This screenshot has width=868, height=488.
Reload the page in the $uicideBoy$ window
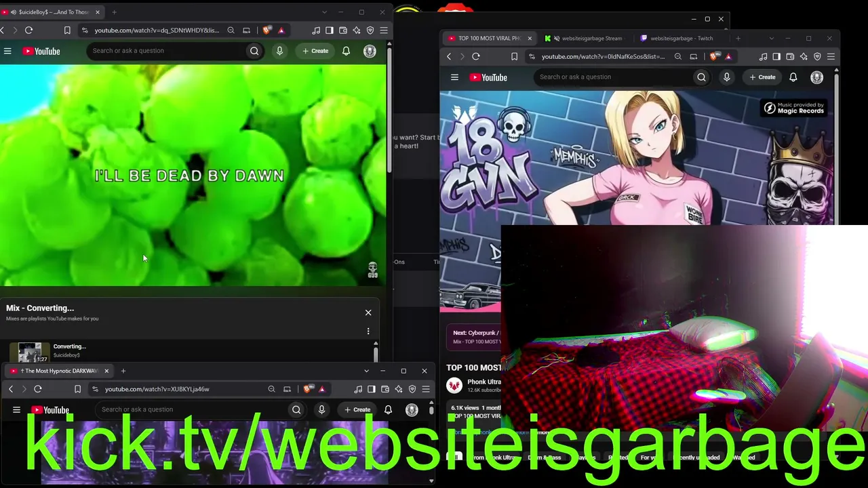(28, 30)
